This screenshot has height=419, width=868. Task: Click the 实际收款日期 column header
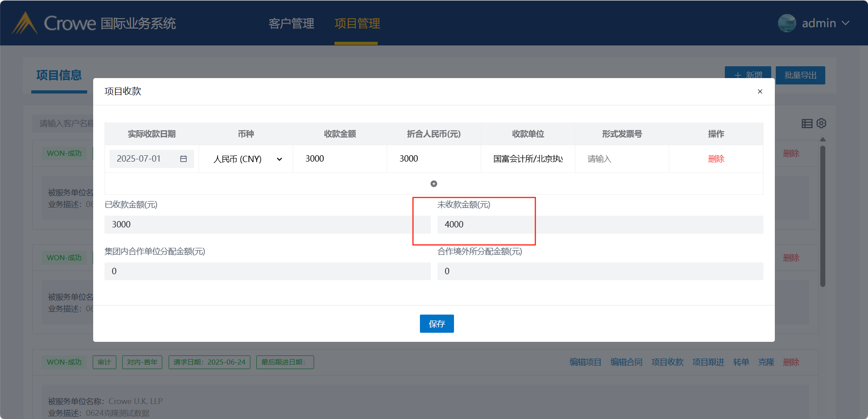pos(152,134)
